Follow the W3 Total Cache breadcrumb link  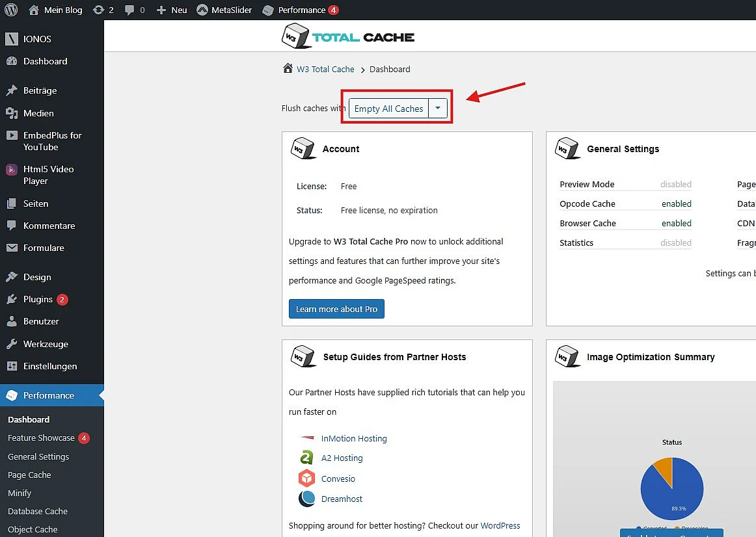point(325,69)
